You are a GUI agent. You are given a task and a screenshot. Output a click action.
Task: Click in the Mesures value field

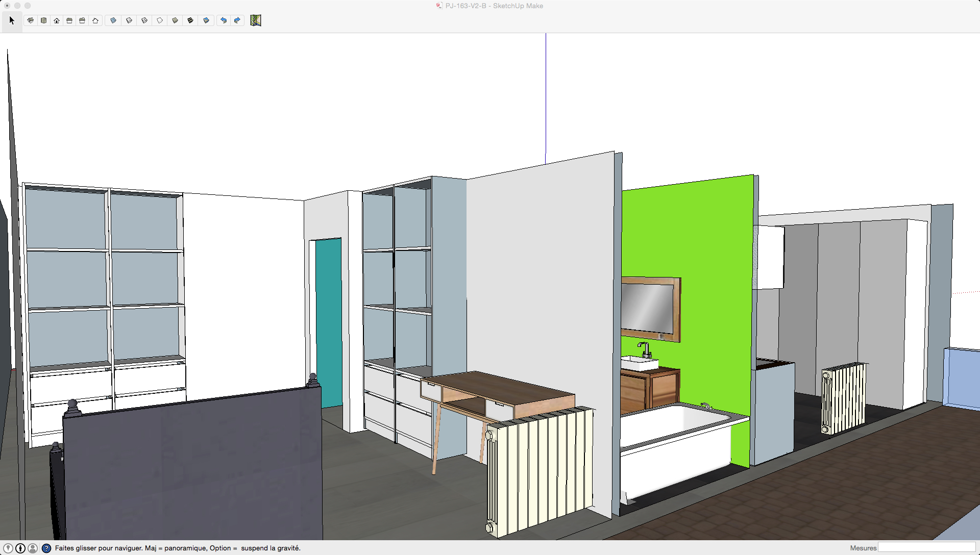click(927, 548)
